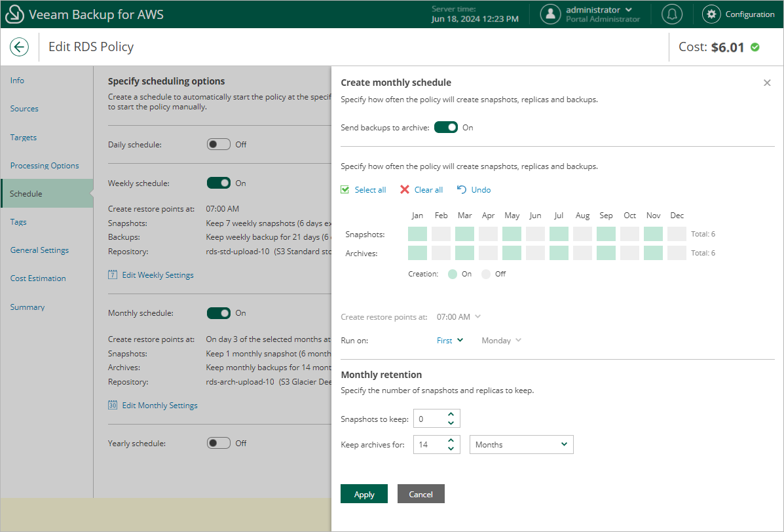Decrease Snapshots to keep value
Screen dimensions: 784x532
pyautogui.click(x=451, y=423)
